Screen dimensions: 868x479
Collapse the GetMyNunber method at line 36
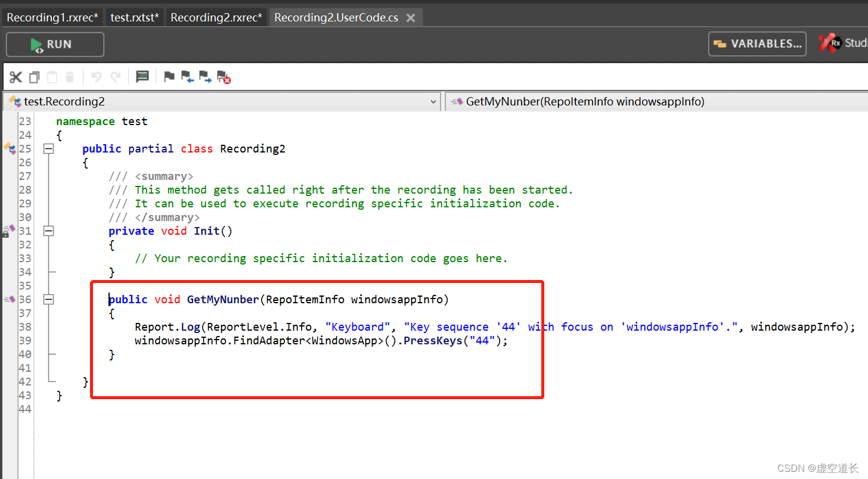point(49,300)
